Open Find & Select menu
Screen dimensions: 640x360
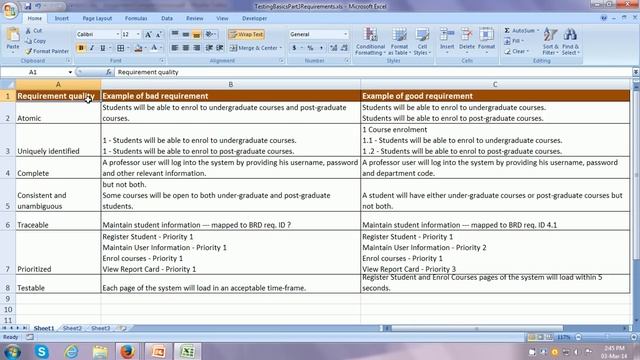570,41
